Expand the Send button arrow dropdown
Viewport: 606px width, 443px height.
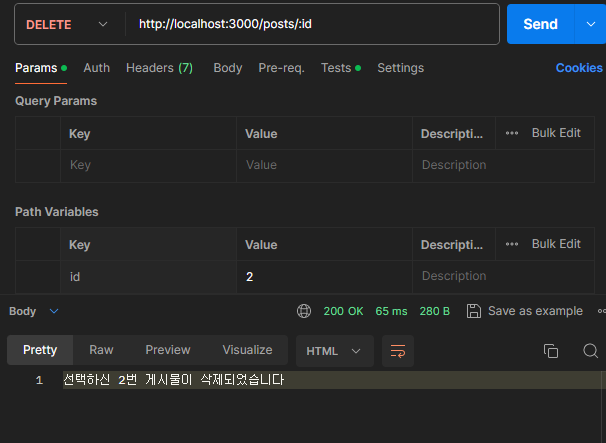point(590,24)
